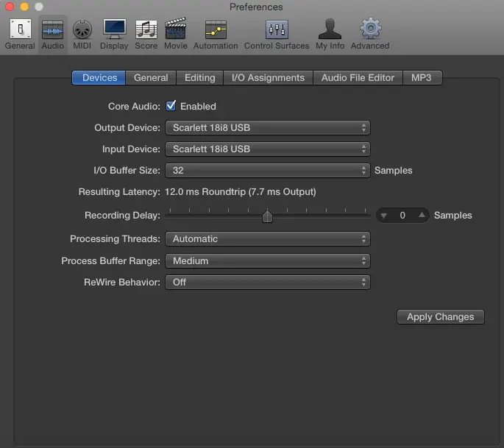This screenshot has height=448, width=504.
Task: Open Input Device dropdown
Action: (x=268, y=149)
